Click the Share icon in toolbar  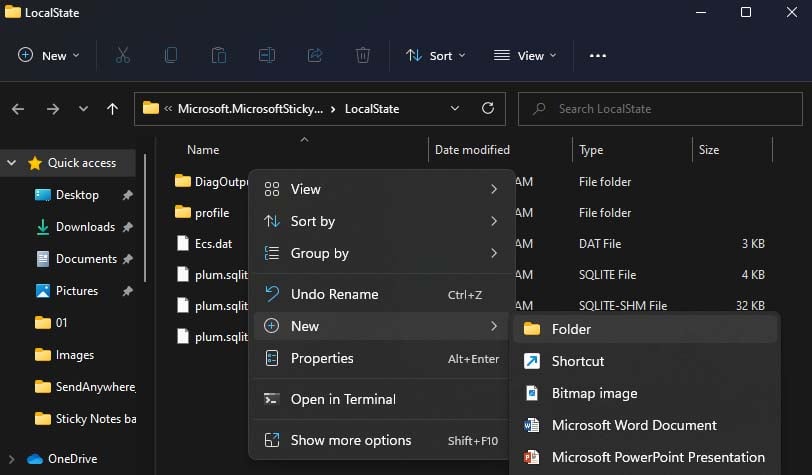click(x=315, y=56)
